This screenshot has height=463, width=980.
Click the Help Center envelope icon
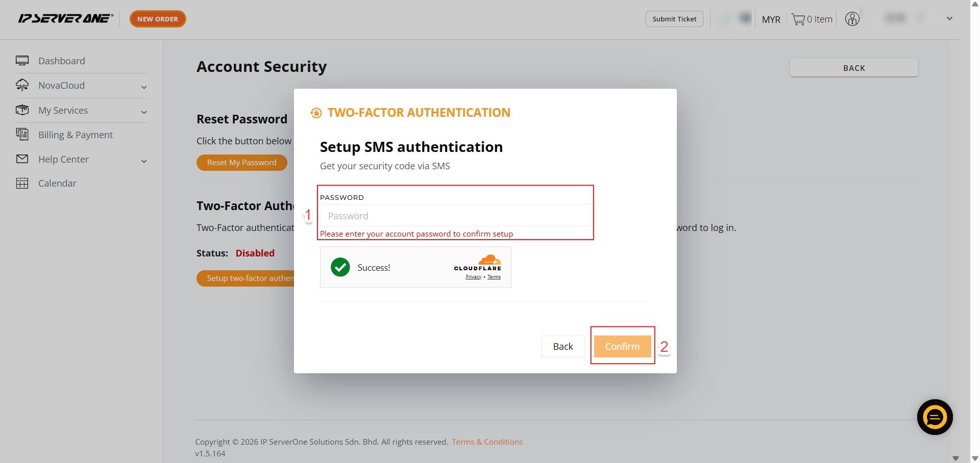[x=22, y=159]
